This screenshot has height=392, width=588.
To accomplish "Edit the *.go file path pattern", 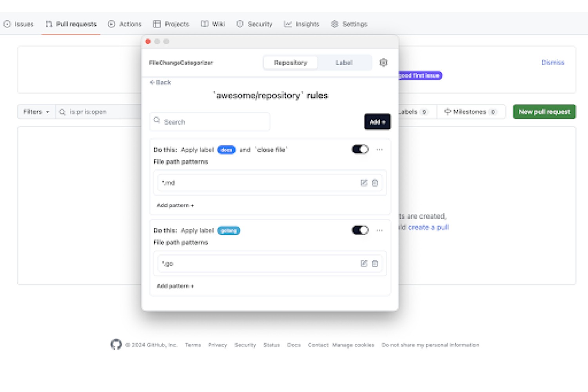I will (x=364, y=263).
